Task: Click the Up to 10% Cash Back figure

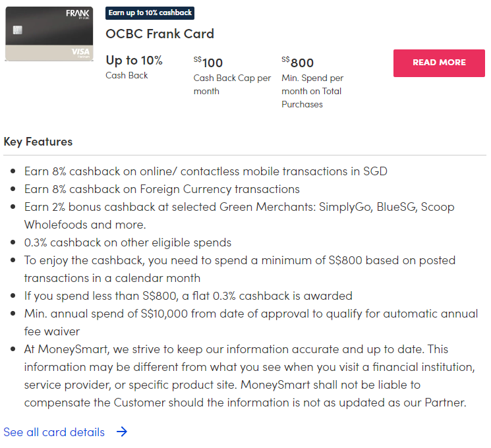Action: pyautogui.click(x=134, y=61)
